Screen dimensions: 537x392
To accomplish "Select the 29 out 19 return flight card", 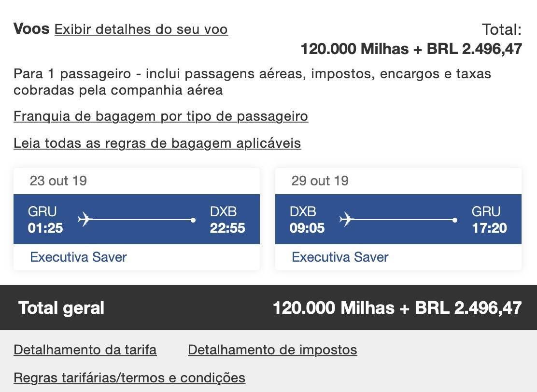I will (x=398, y=219).
